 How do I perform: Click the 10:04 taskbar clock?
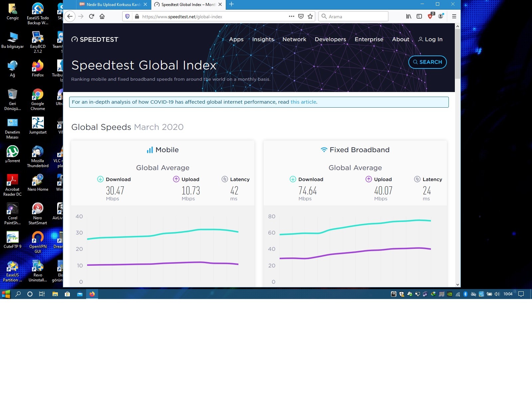508,294
